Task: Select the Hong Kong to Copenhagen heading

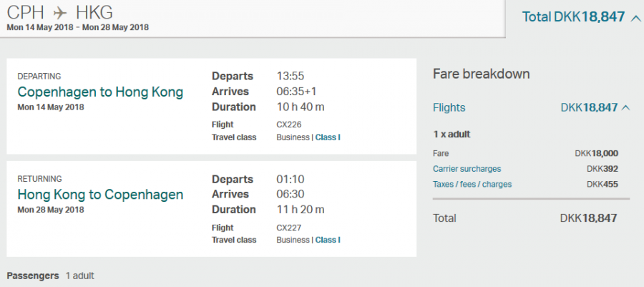Action: pos(100,195)
